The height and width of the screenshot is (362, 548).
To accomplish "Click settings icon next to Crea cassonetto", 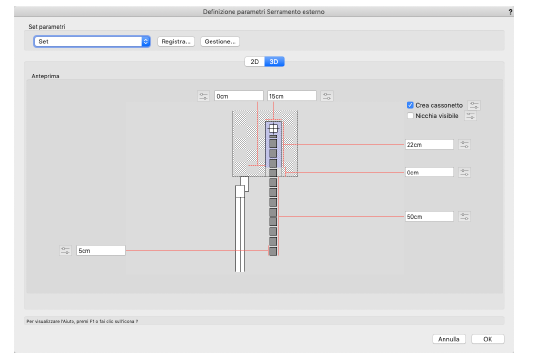I will coord(474,105).
